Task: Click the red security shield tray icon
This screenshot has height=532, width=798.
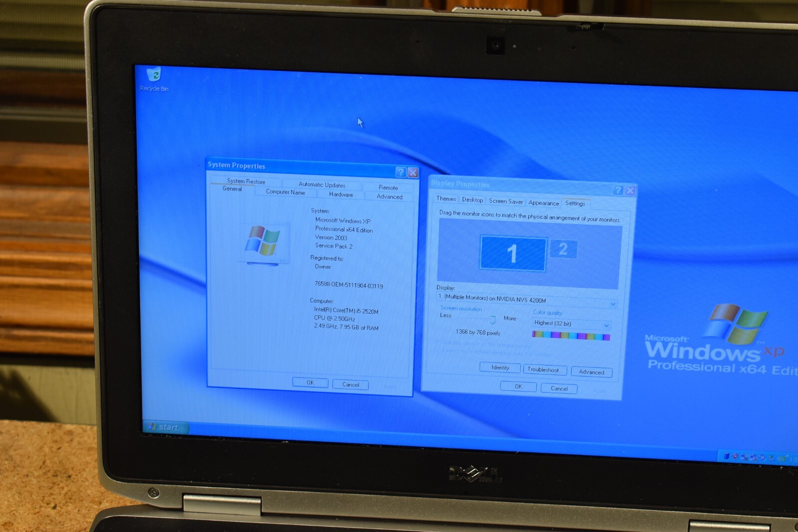Action: pyautogui.click(x=736, y=456)
